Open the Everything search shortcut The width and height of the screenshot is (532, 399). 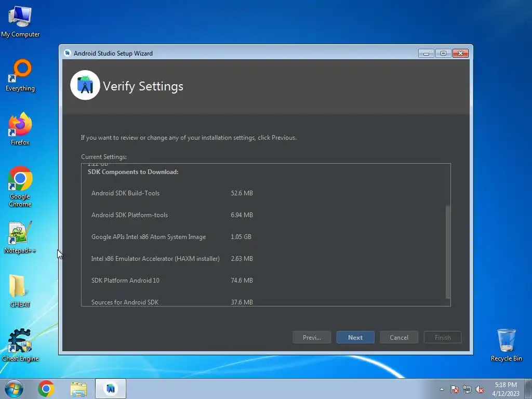(x=20, y=75)
